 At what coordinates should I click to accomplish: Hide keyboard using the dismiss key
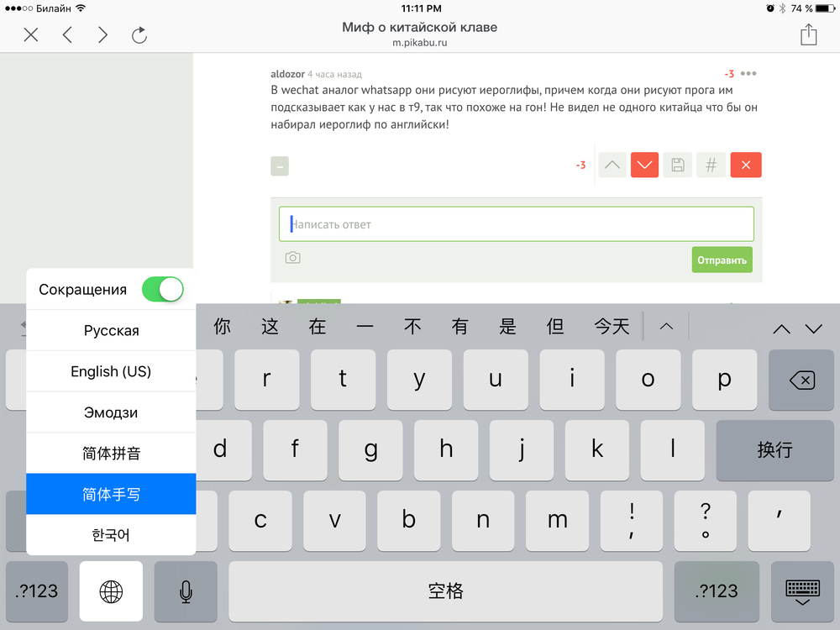[x=801, y=591]
